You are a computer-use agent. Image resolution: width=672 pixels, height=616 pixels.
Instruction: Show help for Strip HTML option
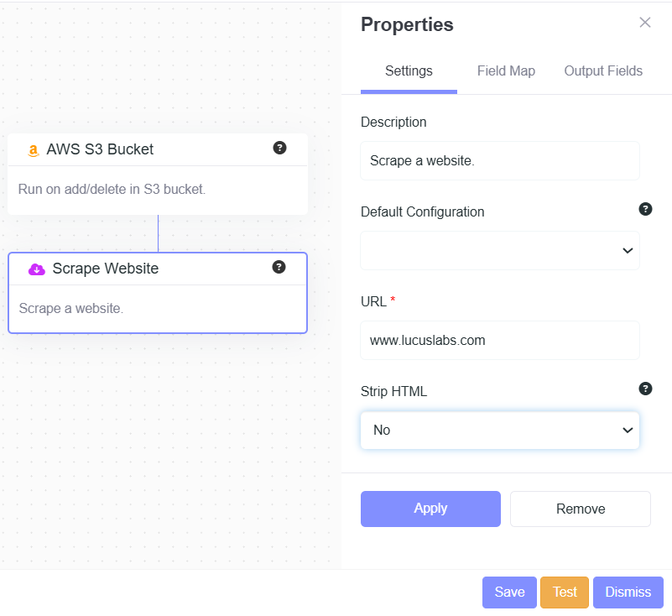645,388
